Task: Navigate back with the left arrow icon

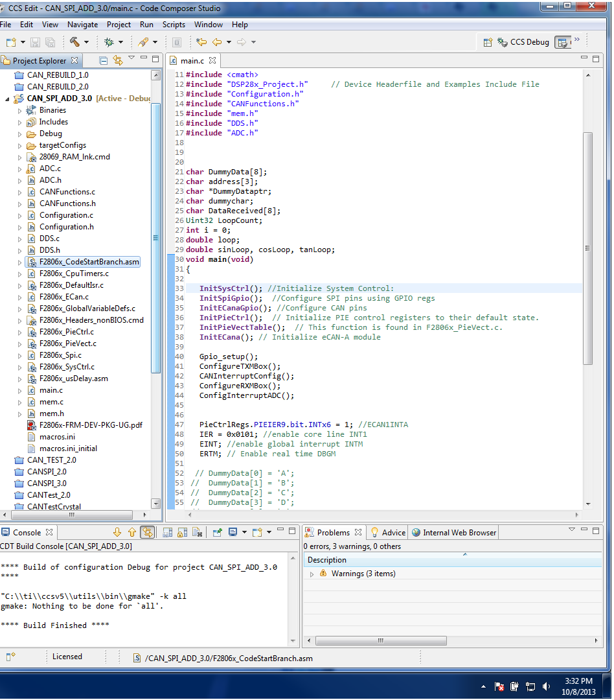Action: (216, 41)
